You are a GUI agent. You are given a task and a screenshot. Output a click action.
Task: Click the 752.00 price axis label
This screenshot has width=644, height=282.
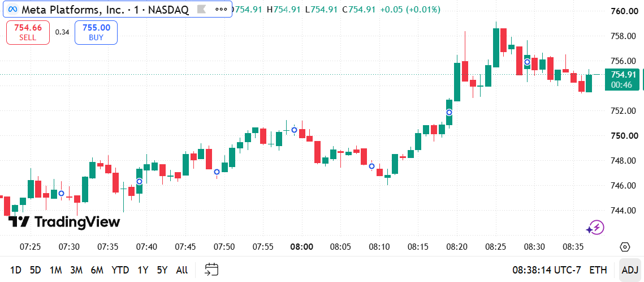point(623,111)
